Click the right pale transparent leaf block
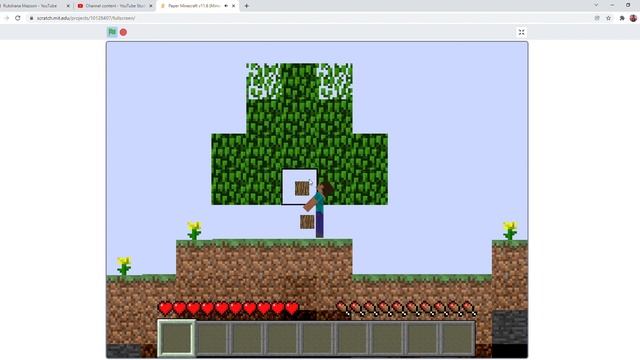Screen dimensions: 640x360 [x=335, y=81]
